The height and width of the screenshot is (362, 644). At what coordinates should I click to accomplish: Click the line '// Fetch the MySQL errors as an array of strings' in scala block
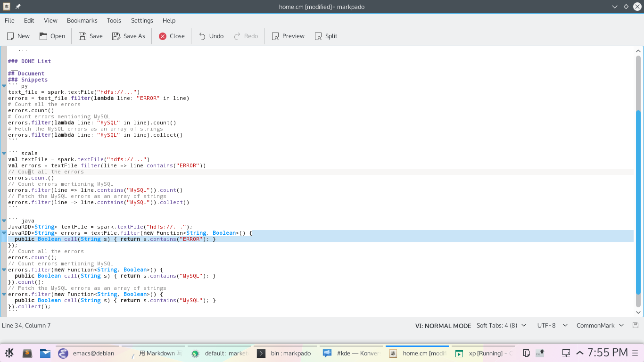pos(87,196)
